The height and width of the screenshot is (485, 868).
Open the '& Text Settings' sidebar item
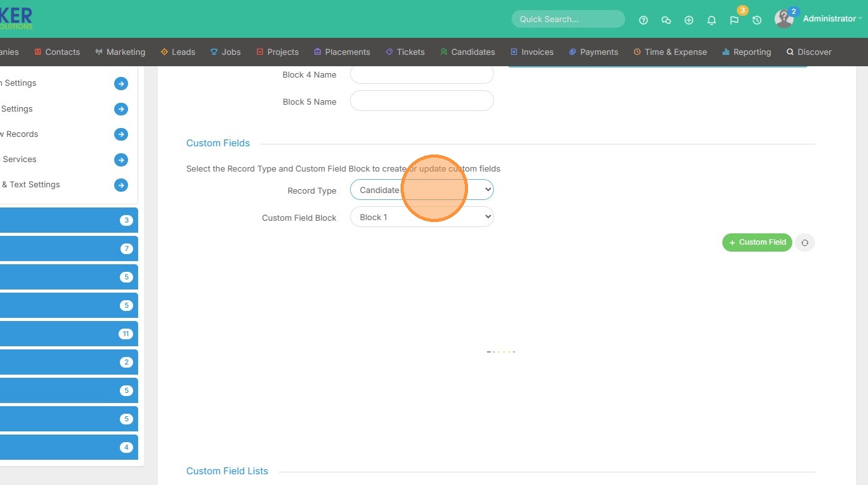[x=30, y=185]
